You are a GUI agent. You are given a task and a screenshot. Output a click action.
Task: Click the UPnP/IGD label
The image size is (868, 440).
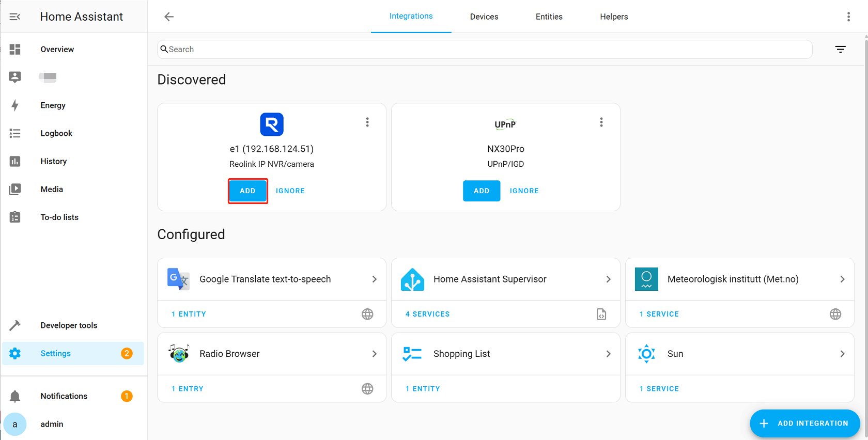pyautogui.click(x=506, y=164)
